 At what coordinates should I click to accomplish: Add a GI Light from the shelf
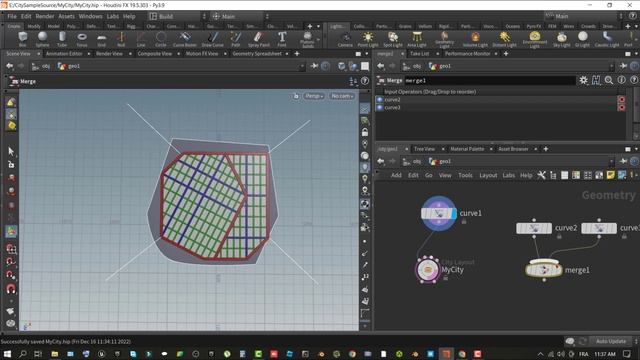coord(582,40)
